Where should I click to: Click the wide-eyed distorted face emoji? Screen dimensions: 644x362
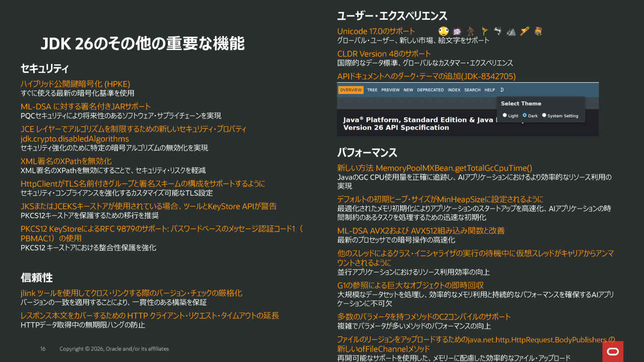444,31
